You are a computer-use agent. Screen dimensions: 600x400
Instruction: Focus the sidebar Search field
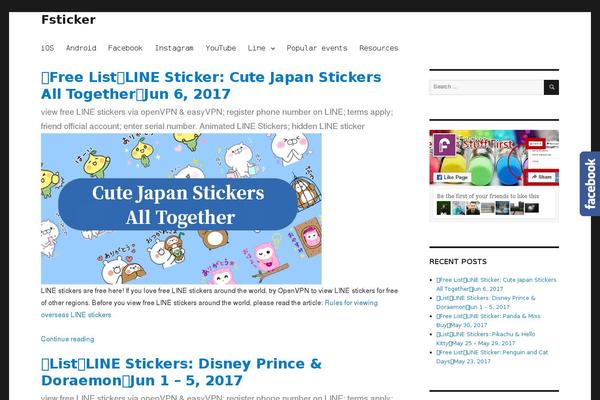point(486,87)
